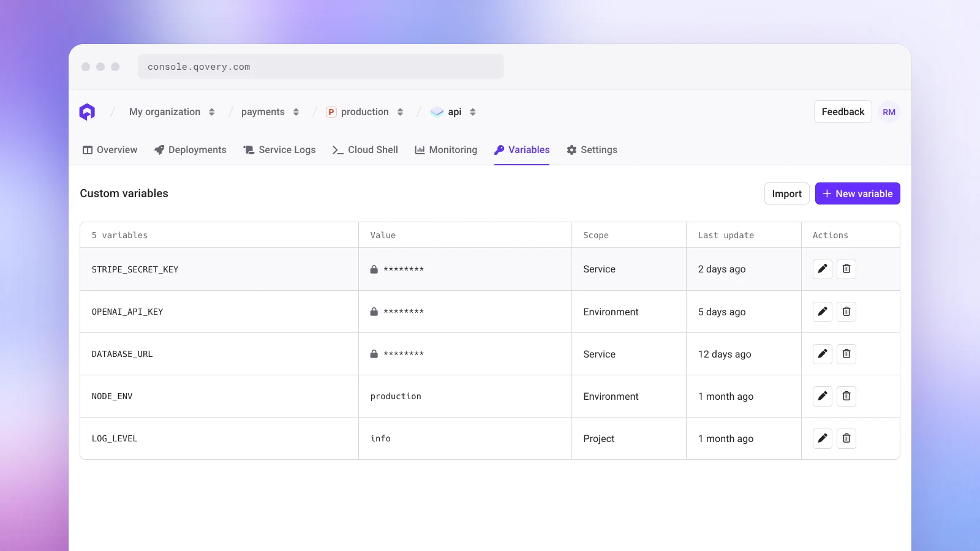Edit the NODE_ENV variable
This screenshot has width=980, height=551.
click(823, 396)
